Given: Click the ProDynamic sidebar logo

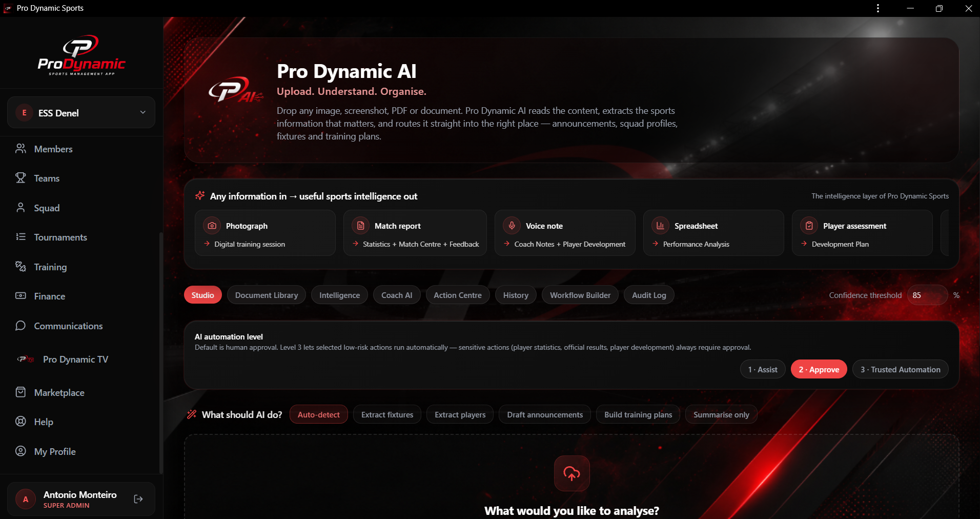Looking at the screenshot, I should (x=81, y=55).
